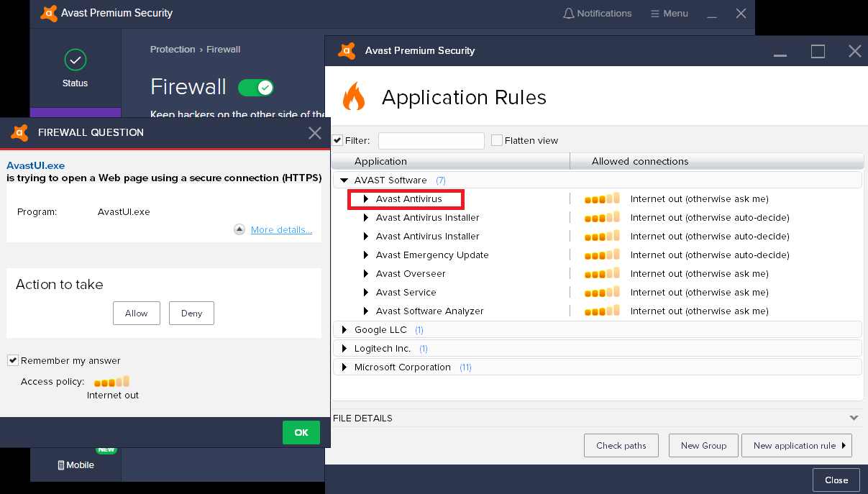This screenshot has height=494, width=868.
Task: Click the Mobile phone icon in sidebar
Action: 61,465
